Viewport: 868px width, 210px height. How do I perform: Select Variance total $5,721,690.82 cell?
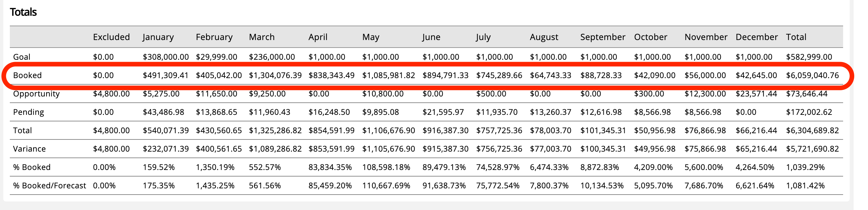click(812, 149)
